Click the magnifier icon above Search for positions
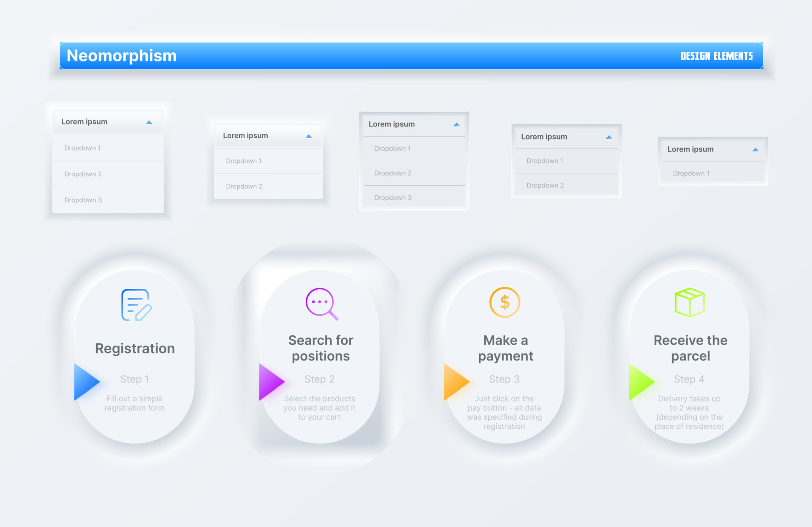The image size is (812, 527). (321, 302)
